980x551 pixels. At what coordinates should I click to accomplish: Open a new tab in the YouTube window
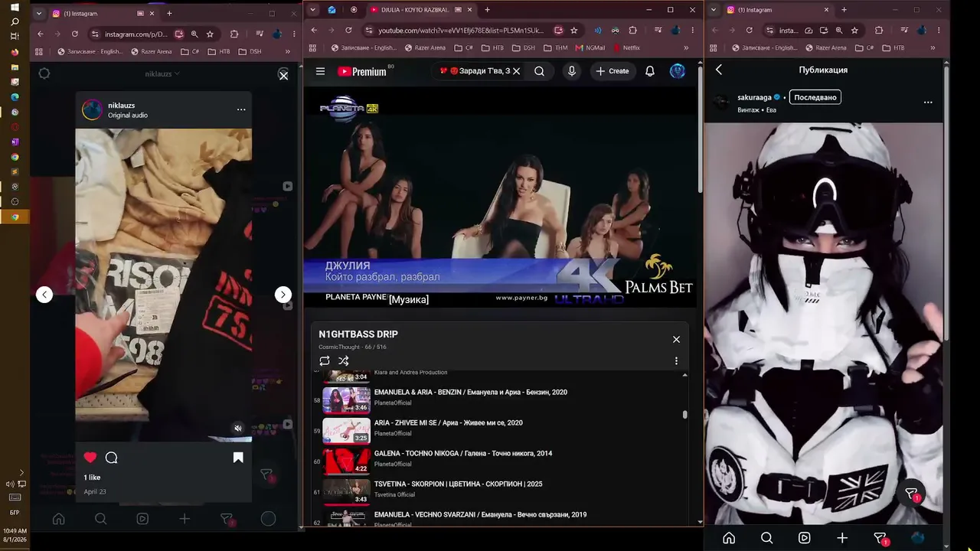point(487,10)
